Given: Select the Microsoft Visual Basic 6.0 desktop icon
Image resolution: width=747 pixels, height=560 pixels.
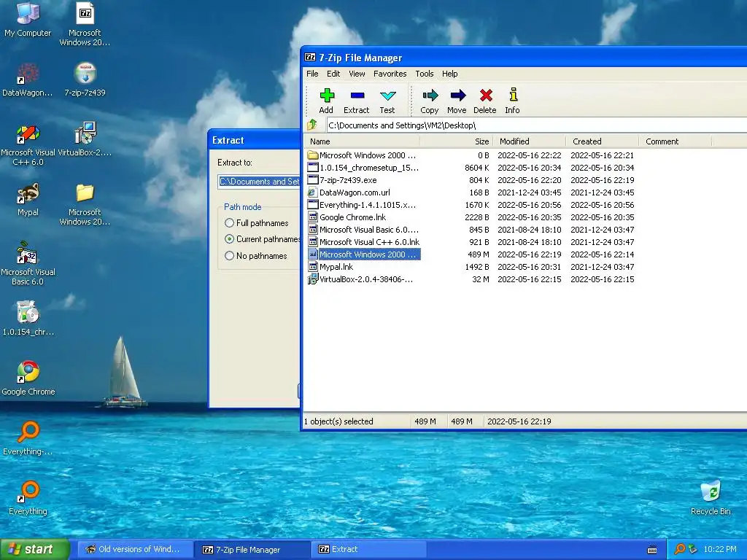Looking at the screenshot, I should 28,263.
